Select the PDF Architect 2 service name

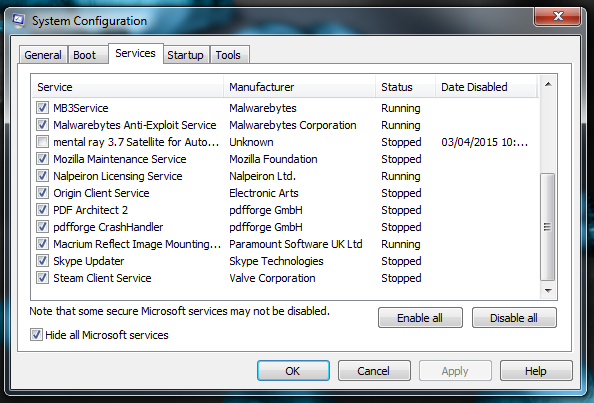91,210
